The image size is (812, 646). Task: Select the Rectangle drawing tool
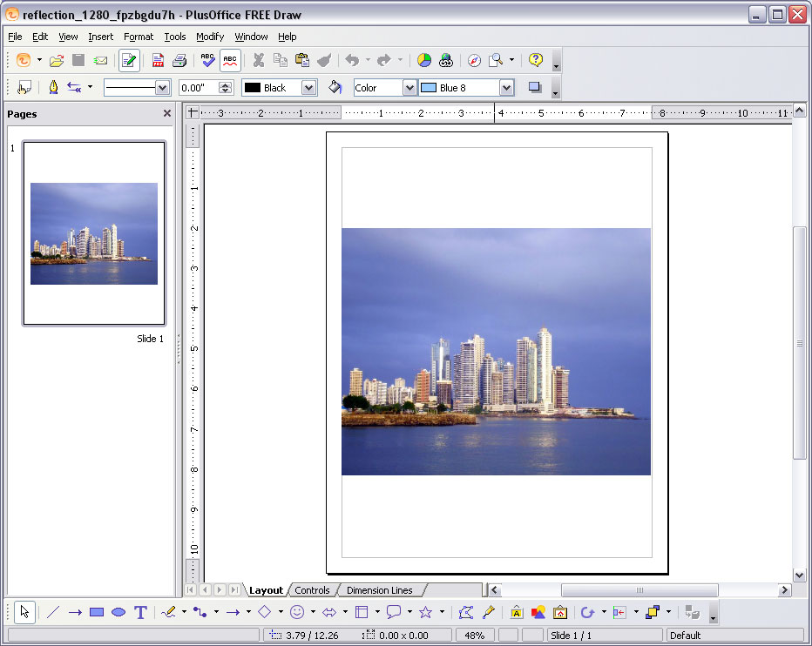[x=97, y=612]
